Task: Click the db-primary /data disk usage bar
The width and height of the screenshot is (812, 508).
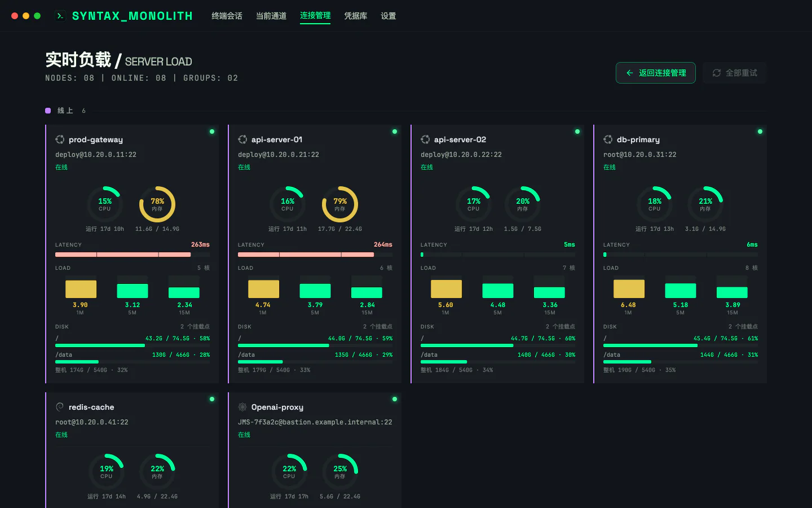Action: 681,362
